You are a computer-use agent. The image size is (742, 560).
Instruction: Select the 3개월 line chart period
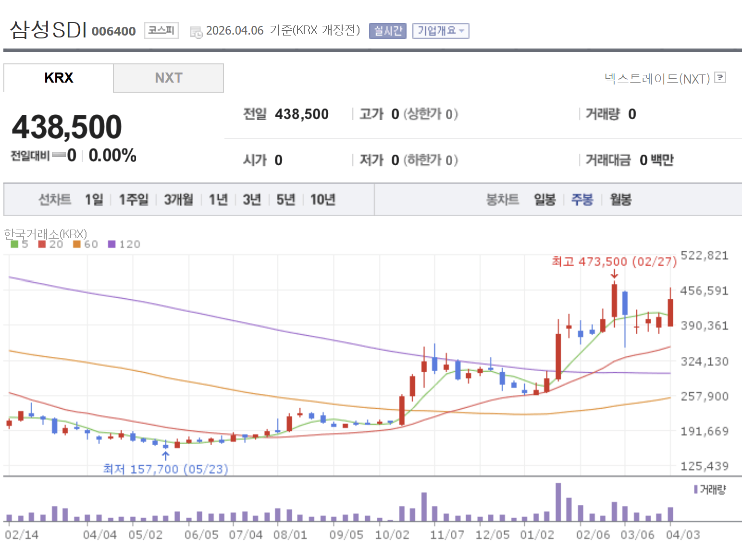[x=179, y=199]
